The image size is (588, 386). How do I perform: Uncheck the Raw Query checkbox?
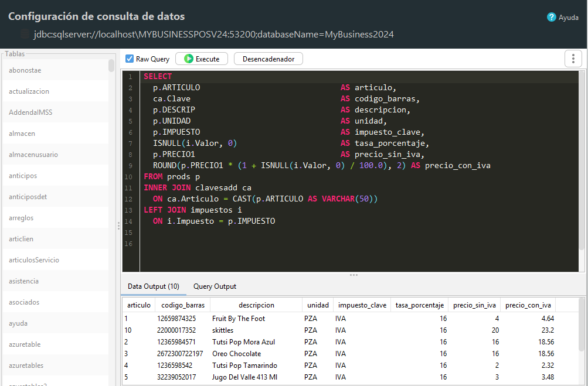click(130, 59)
